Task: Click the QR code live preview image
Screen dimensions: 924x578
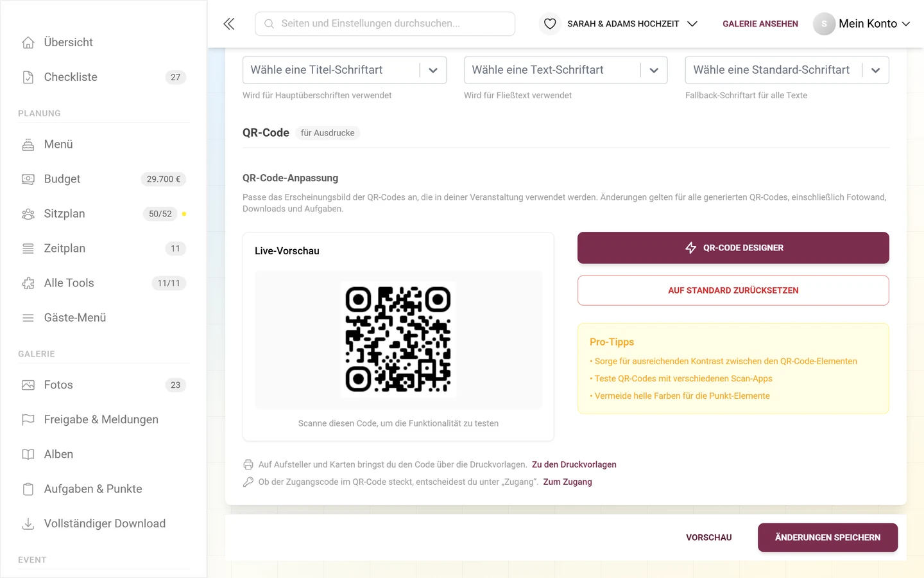Action: [398, 340]
